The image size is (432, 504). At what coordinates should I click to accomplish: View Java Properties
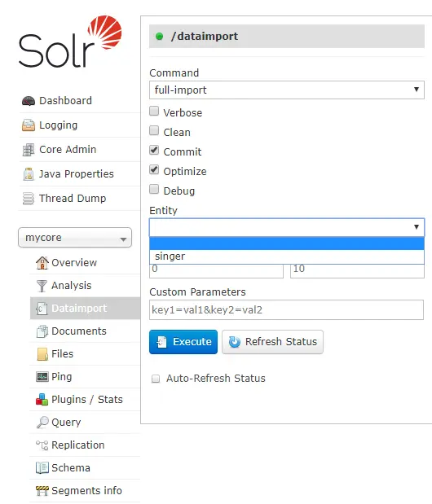[77, 174]
